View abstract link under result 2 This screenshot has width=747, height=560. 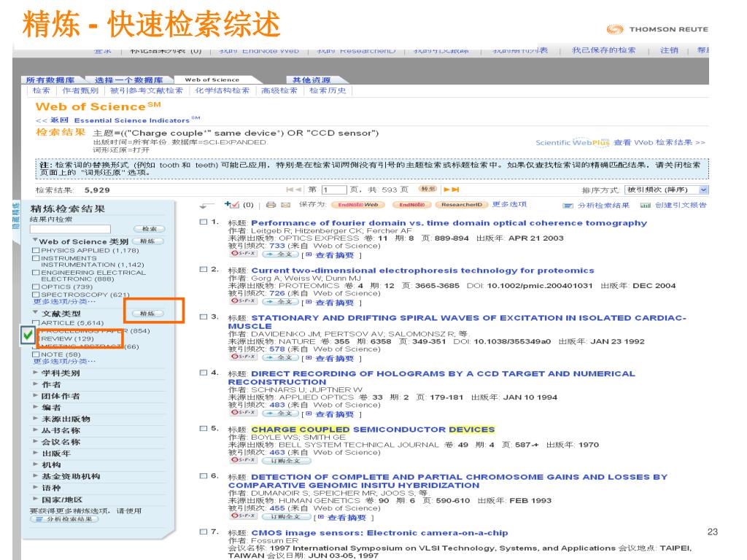(x=334, y=303)
